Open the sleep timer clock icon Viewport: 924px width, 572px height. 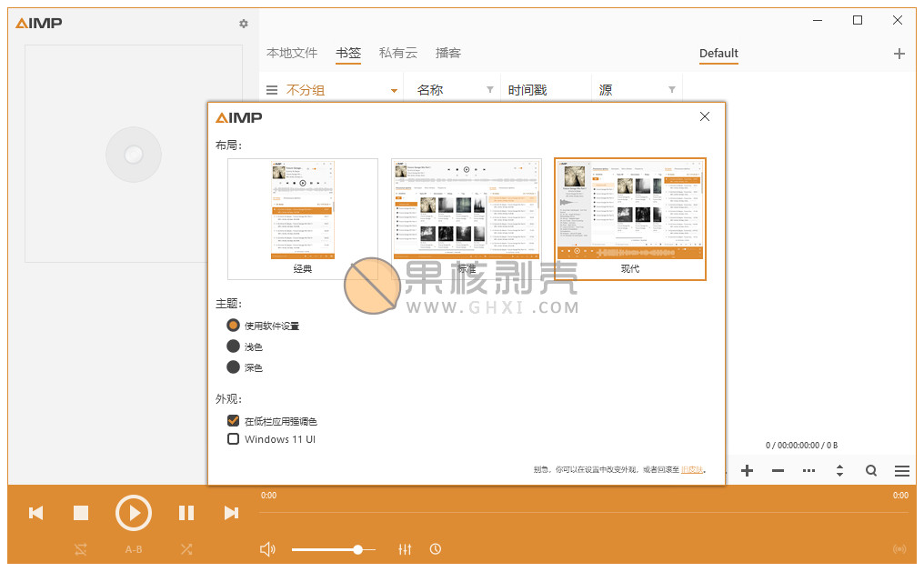coord(436,549)
